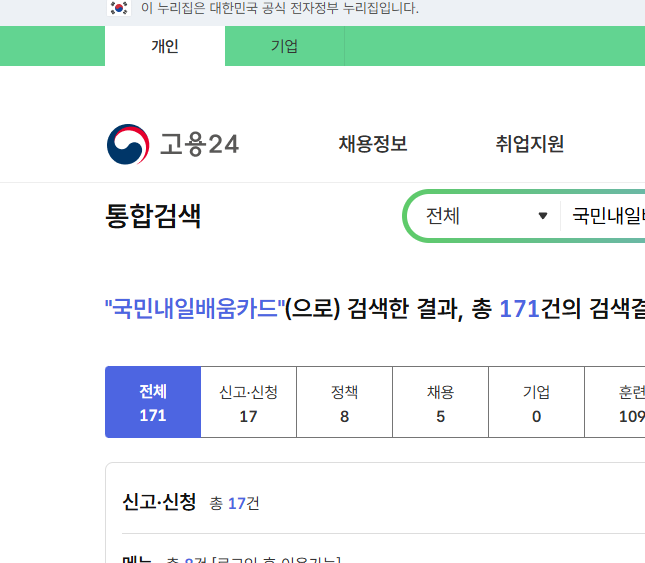Open the 전체 search category dropdown
645x563 pixels.
(486, 216)
